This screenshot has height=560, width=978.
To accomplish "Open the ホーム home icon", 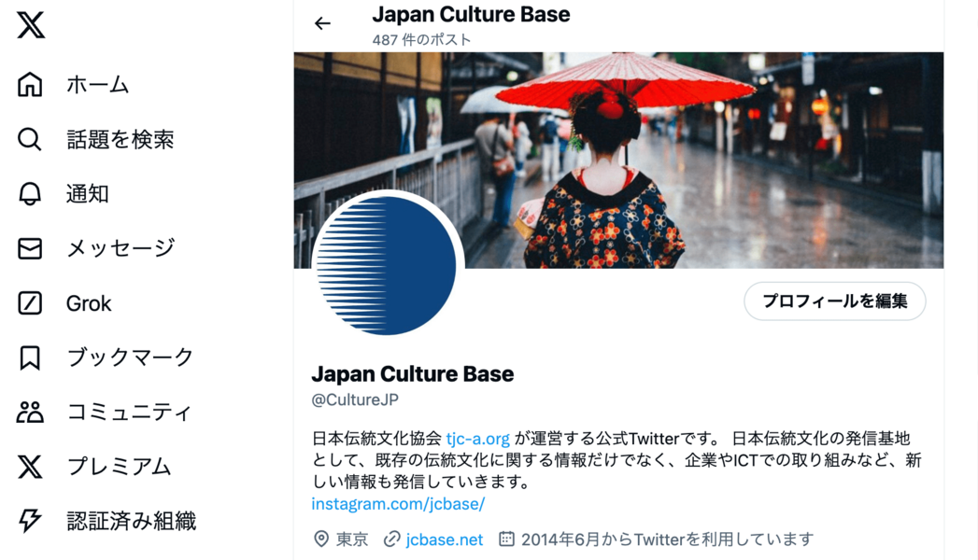I will [x=30, y=85].
